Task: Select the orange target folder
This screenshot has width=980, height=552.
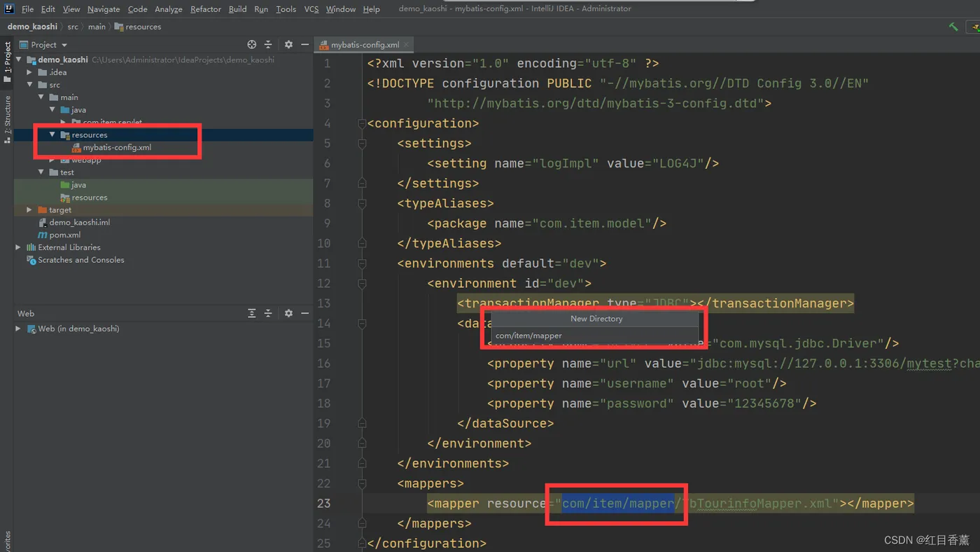Action: tap(55, 209)
